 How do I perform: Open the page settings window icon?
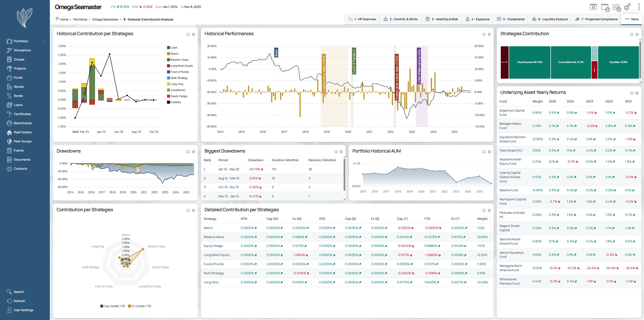pos(593,7)
